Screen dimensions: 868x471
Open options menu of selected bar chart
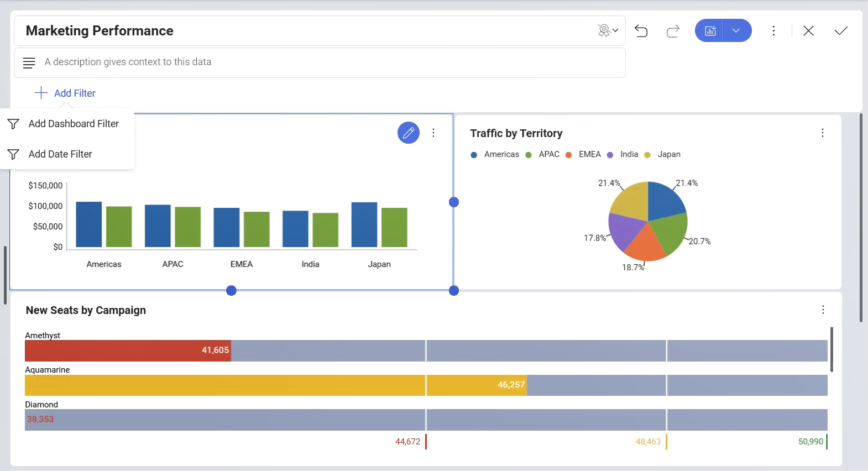433,133
